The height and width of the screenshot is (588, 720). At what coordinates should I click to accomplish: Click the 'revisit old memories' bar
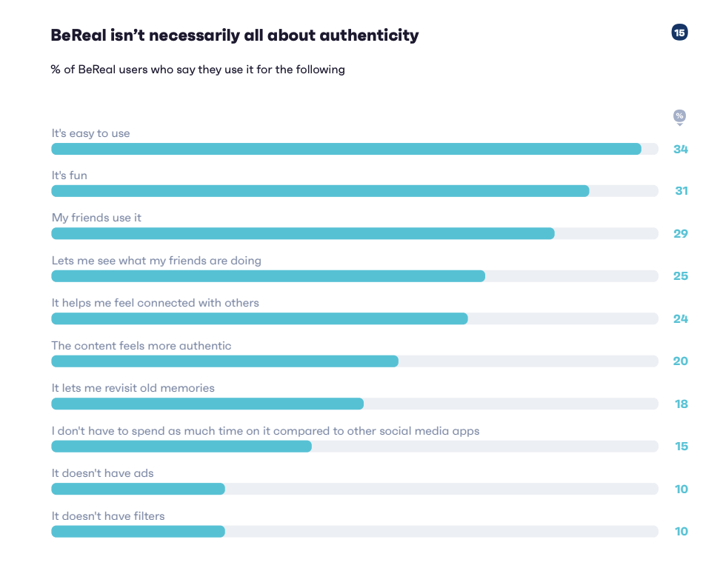pos(355,404)
